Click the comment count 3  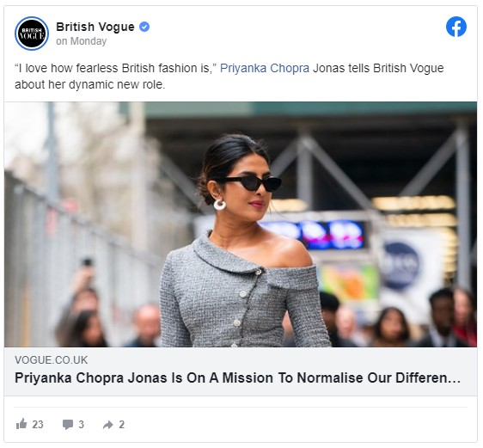pos(81,424)
